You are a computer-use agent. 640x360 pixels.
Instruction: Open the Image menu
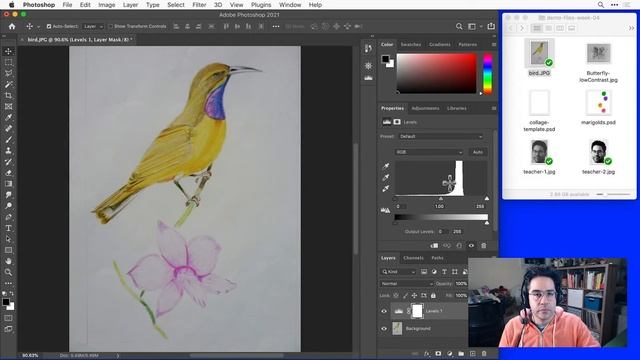(x=107, y=5)
